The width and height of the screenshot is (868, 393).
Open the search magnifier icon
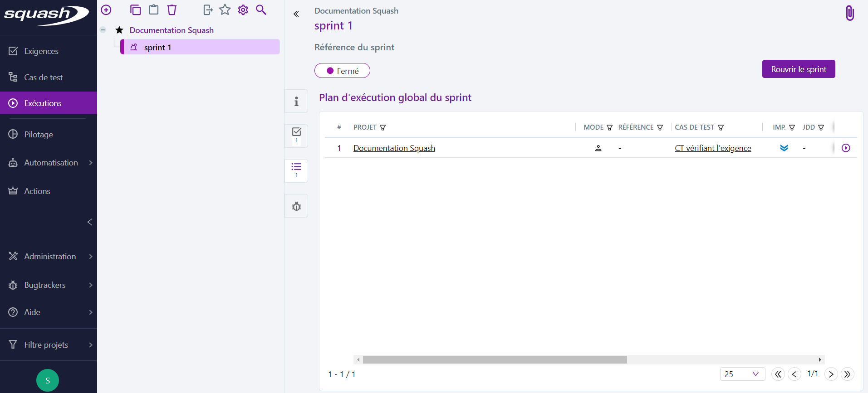click(261, 10)
